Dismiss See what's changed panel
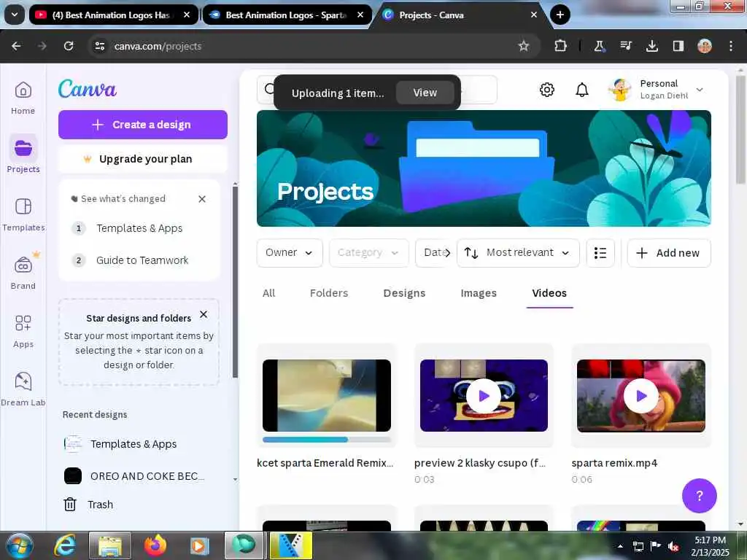Viewport: 747px width, 560px height. [x=202, y=199]
